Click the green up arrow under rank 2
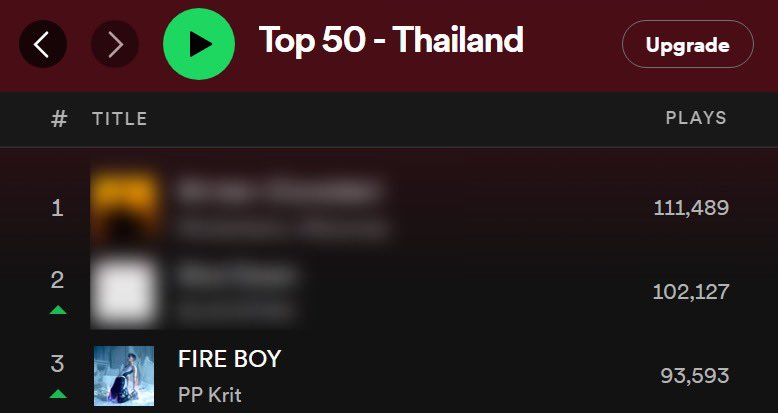This screenshot has width=778, height=413. pyautogui.click(x=58, y=310)
